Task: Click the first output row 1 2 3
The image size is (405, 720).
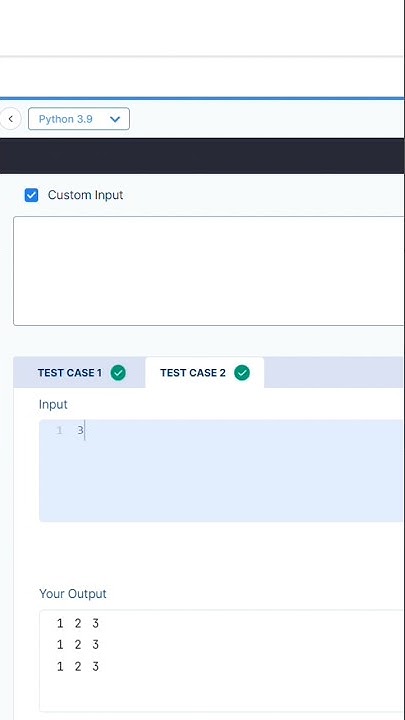Action: click(x=78, y=623)
